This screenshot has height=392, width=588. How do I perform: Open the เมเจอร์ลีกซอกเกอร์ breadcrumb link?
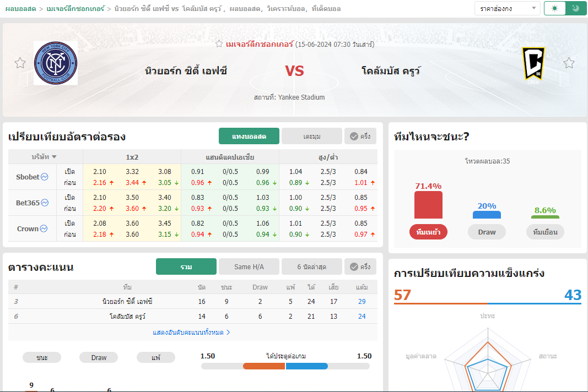coord(75,9)
